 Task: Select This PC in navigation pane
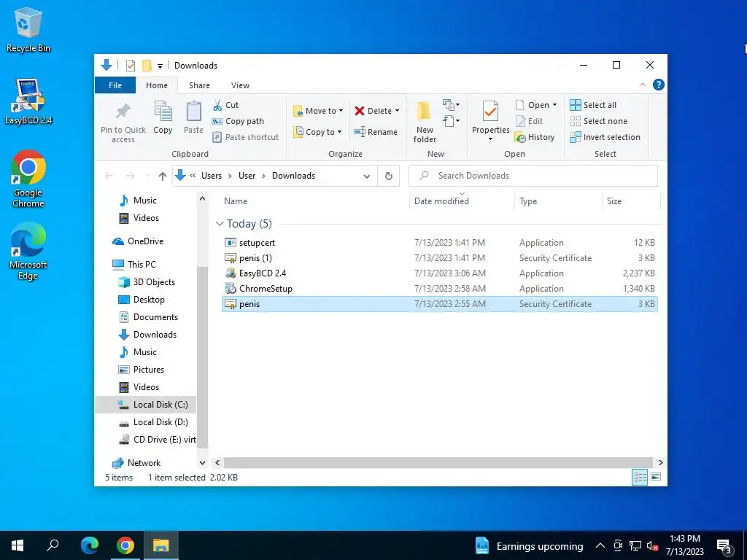[x=141, y=264]
